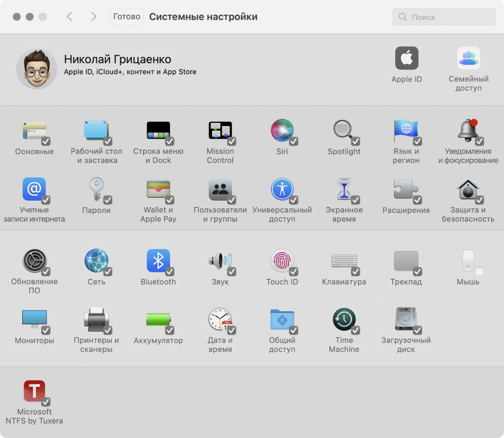
Task: Open the Wallet и Apple Pay pane
Action: (158, 189)
